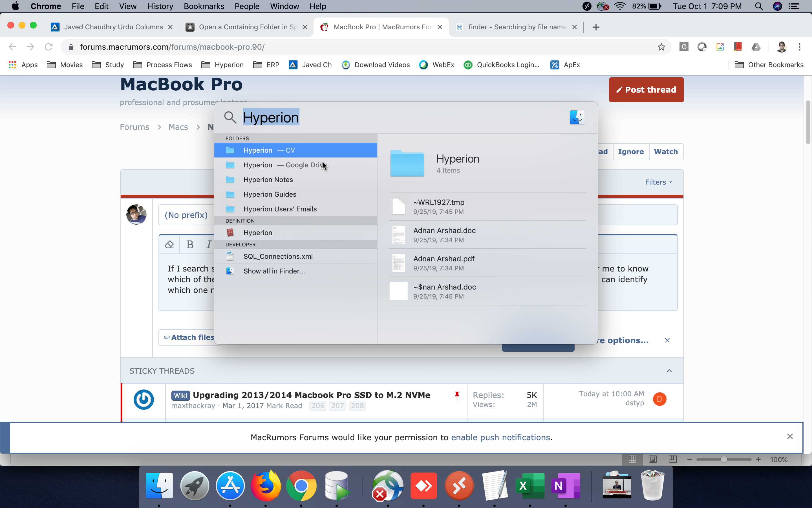812x508 pixels.
Task: Click the Wi-Fi status icon
Action: click(620, 6)
